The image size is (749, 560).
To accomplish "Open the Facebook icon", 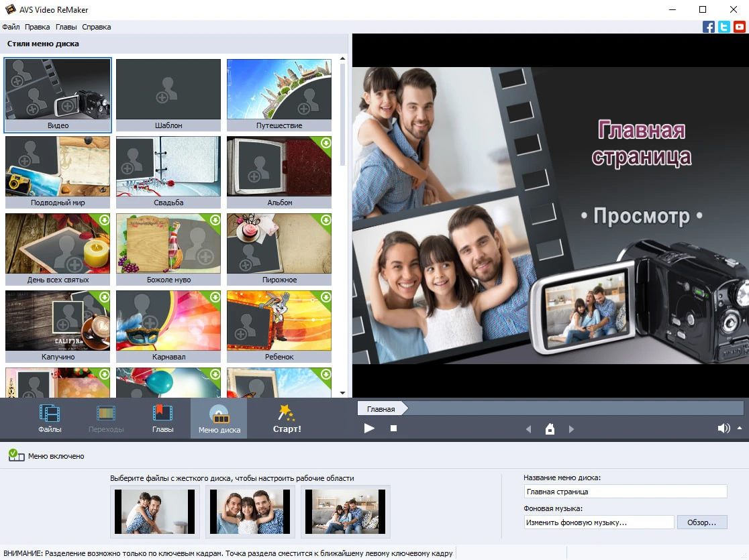I will pos(709,27).
